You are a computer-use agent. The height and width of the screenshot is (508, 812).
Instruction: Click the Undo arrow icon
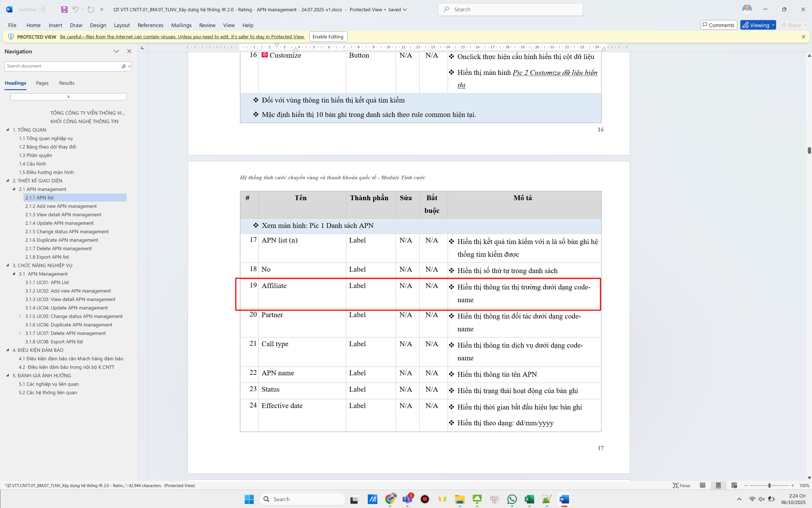click(x=76, y=9)
